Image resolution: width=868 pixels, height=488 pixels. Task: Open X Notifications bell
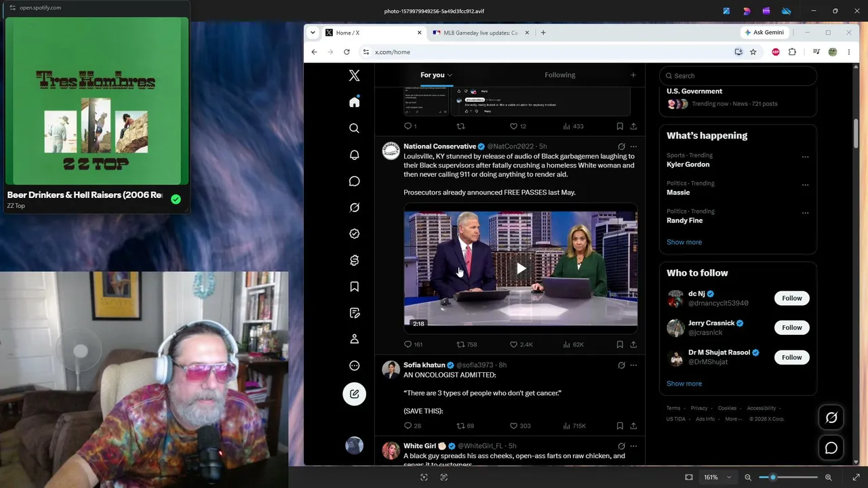click(x=354, y=155)
